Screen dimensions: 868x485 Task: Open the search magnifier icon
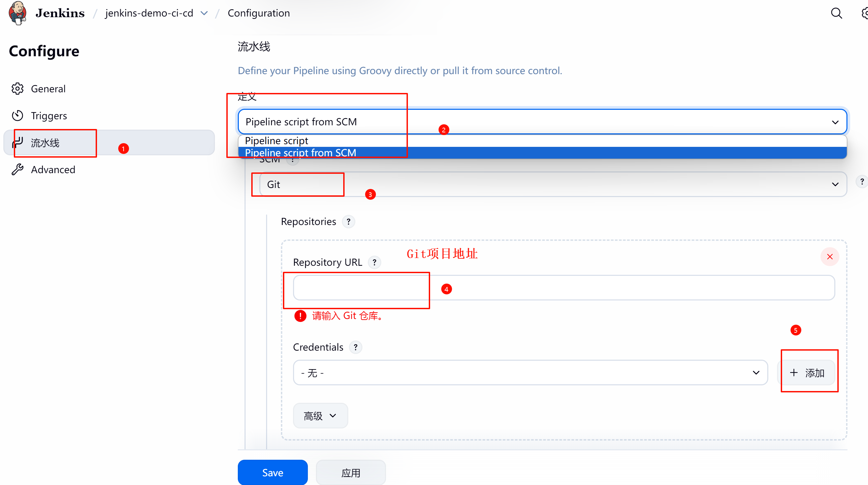point(836,13)
